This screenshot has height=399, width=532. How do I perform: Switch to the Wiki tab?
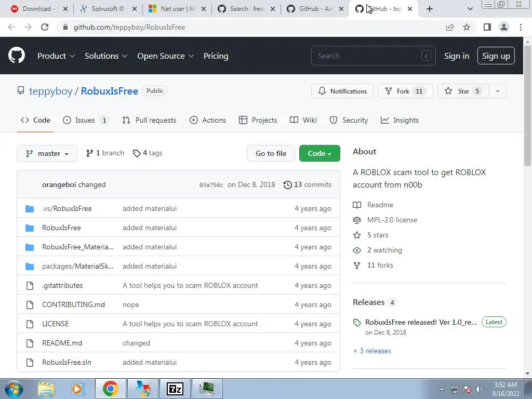(x=303, y=120)
